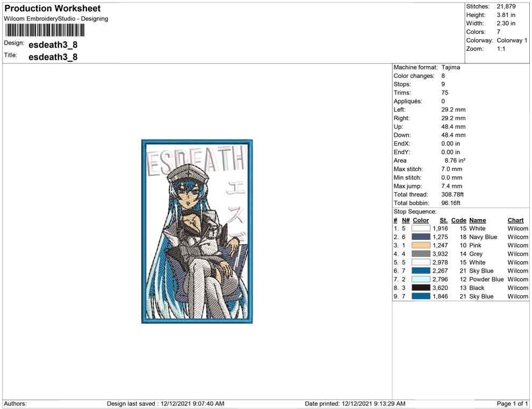Click the 'Page 1 of 1' footer text
The height and width of the screenshot is (409, 532).
[x=512, y=404]
